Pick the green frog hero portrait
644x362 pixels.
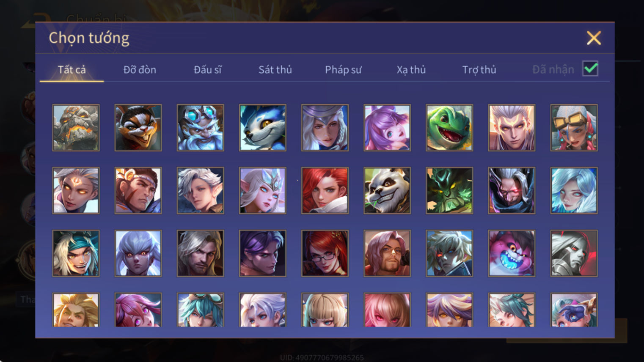click(x=449, y=128)
